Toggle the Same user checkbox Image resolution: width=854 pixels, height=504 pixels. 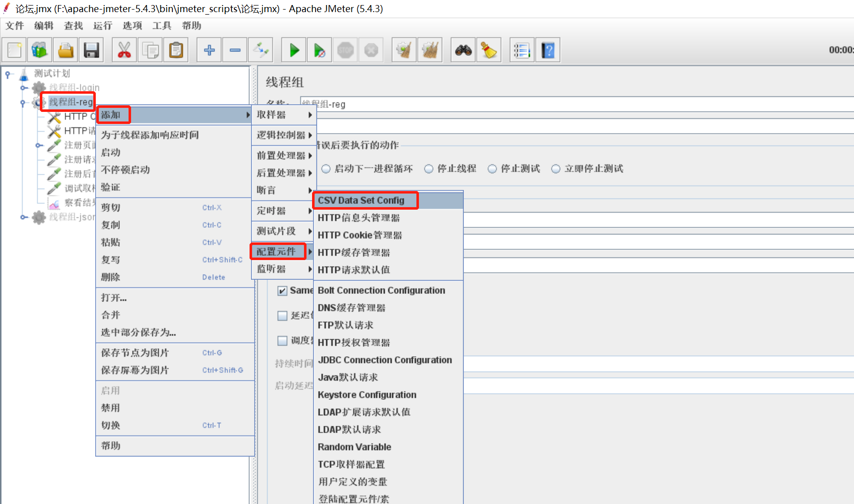tap(283, 291)
